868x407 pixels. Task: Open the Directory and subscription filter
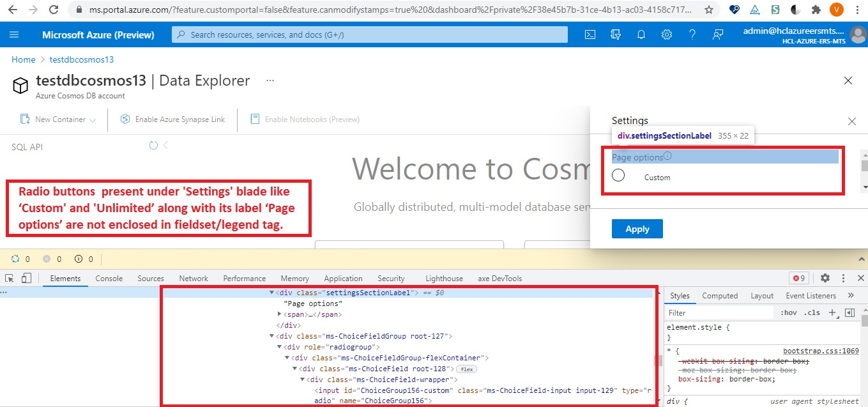[x=616, y=35]
